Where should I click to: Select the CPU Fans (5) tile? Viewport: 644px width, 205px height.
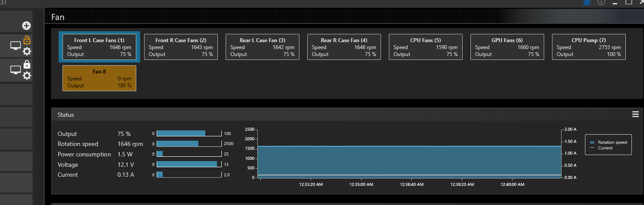click(x=425, y=47)
